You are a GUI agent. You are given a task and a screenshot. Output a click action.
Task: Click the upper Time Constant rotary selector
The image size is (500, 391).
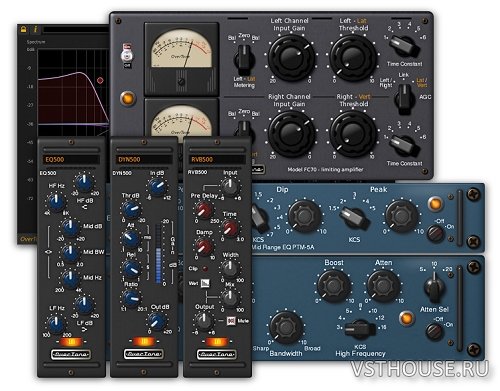(404, 45)
